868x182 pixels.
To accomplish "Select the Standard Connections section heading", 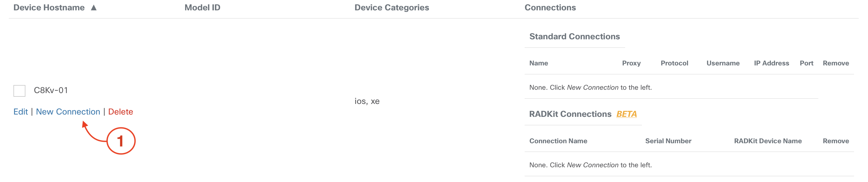I will (574, 36).
